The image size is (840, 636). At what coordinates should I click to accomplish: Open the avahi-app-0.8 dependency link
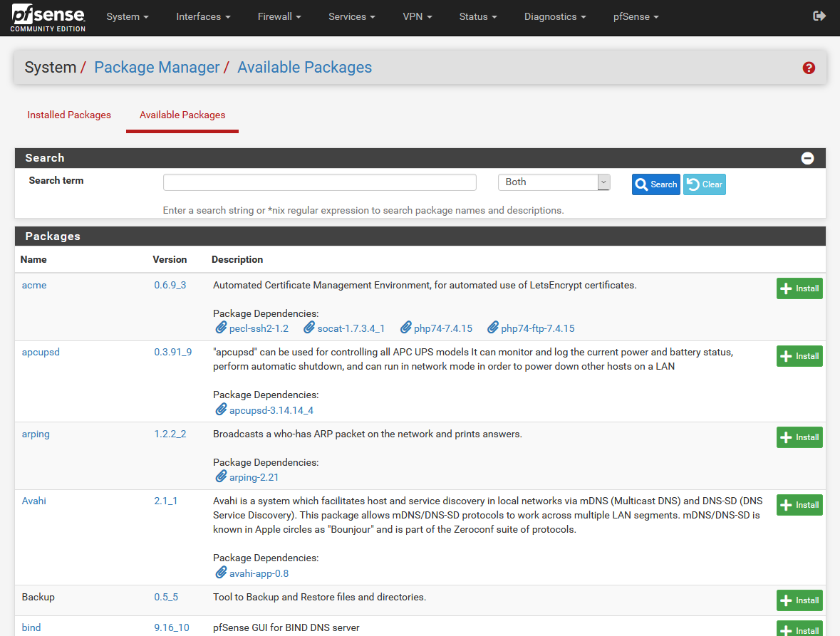coord(259,574)
